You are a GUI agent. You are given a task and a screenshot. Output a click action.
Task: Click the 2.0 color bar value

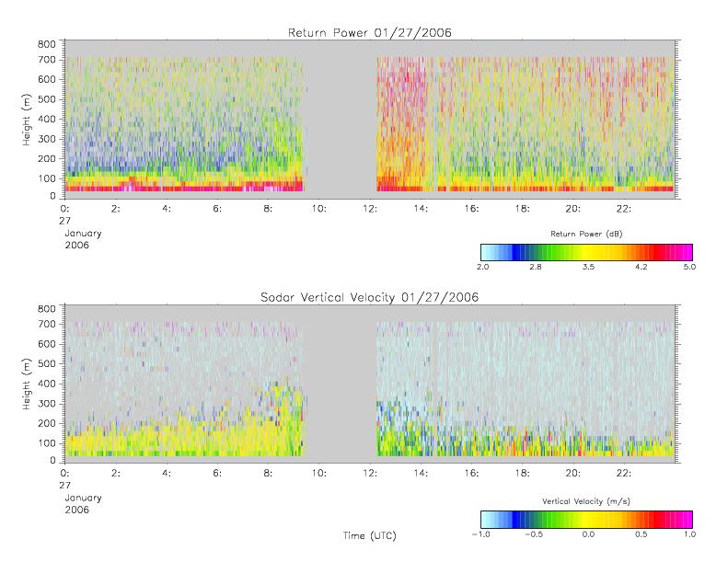click(482, 267)
